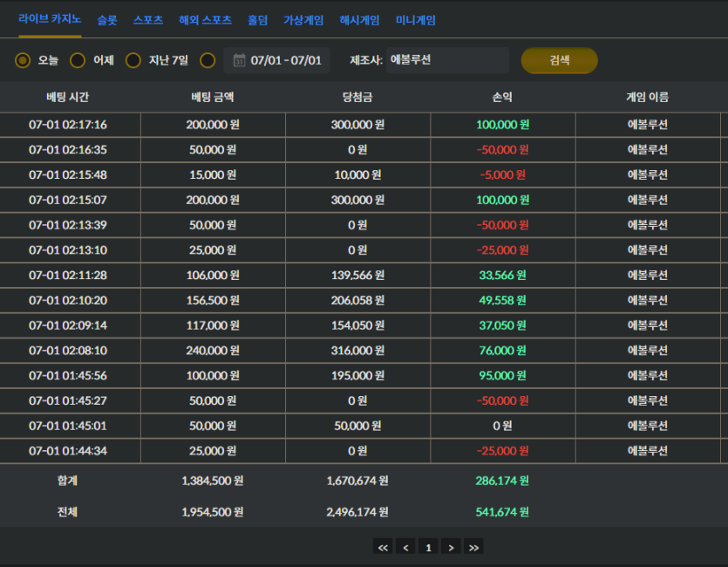Open the 홀덤 tab
Screen dimensions: 728x567
click(257, 20)
